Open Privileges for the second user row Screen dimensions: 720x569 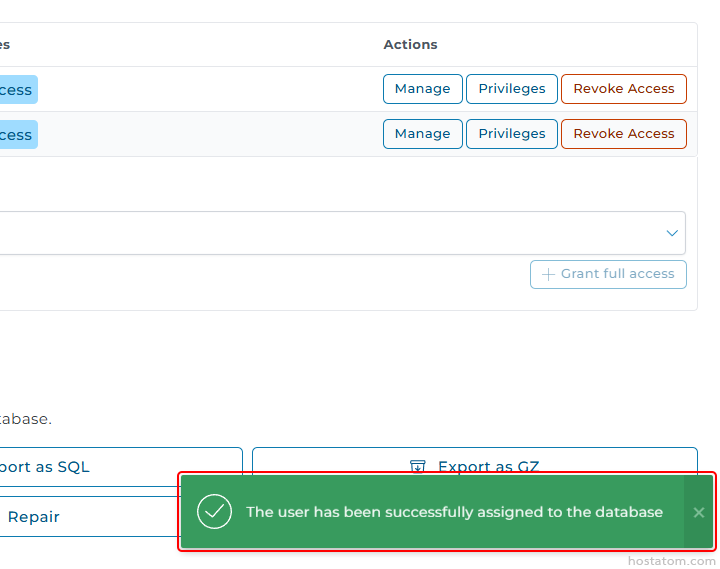[x=512, y=134]
